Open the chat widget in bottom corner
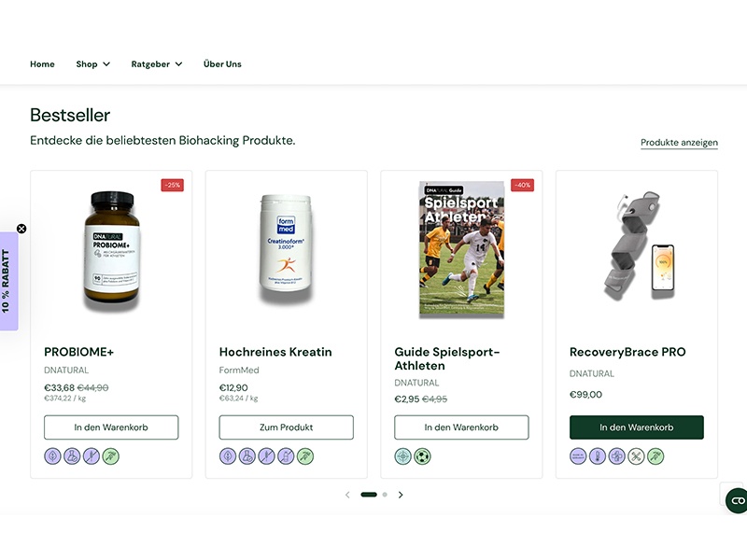This screenshot has height=560, width=747. (737, 500)
